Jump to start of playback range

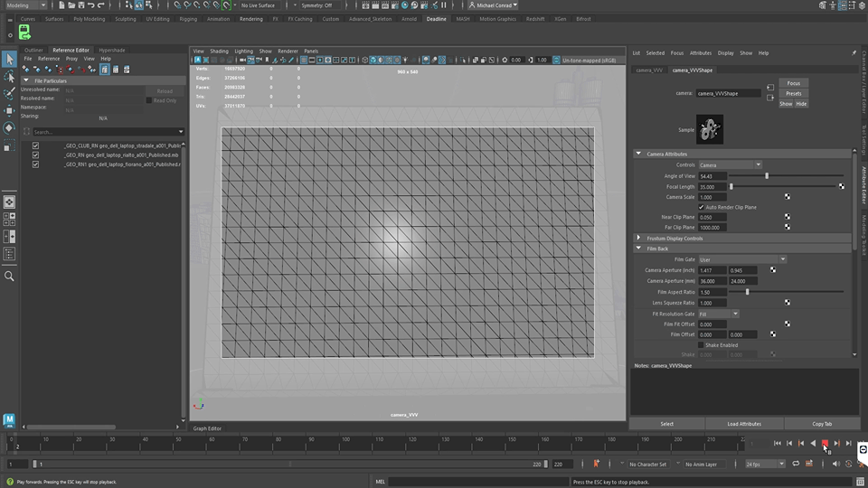click(778, 443)
